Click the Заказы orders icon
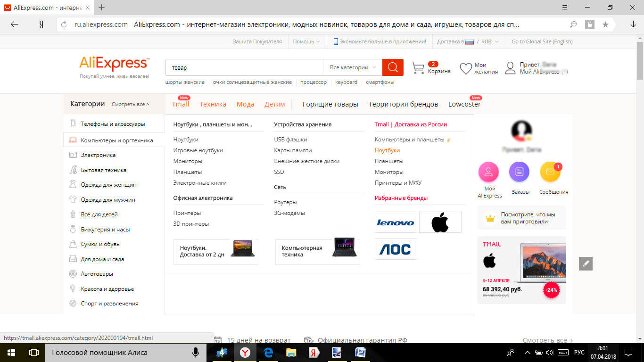The image size is (644, 362). [x=519, y=172]
